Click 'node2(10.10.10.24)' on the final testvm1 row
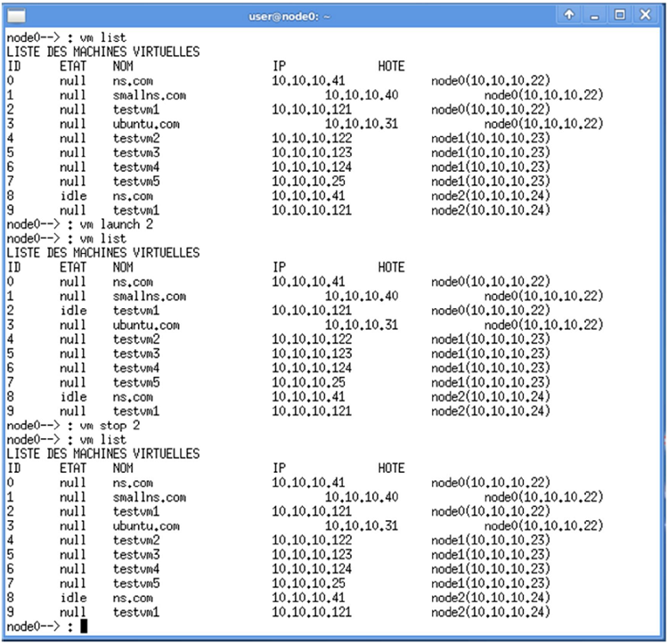Image resolution: width=668 pixels, height=644 pixels. [489, 613]
